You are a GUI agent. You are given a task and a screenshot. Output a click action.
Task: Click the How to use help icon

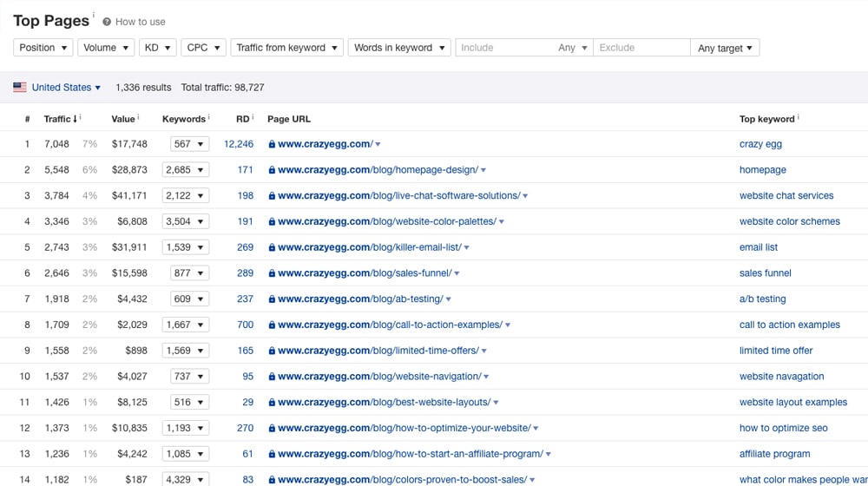click(x=107, y=22)
